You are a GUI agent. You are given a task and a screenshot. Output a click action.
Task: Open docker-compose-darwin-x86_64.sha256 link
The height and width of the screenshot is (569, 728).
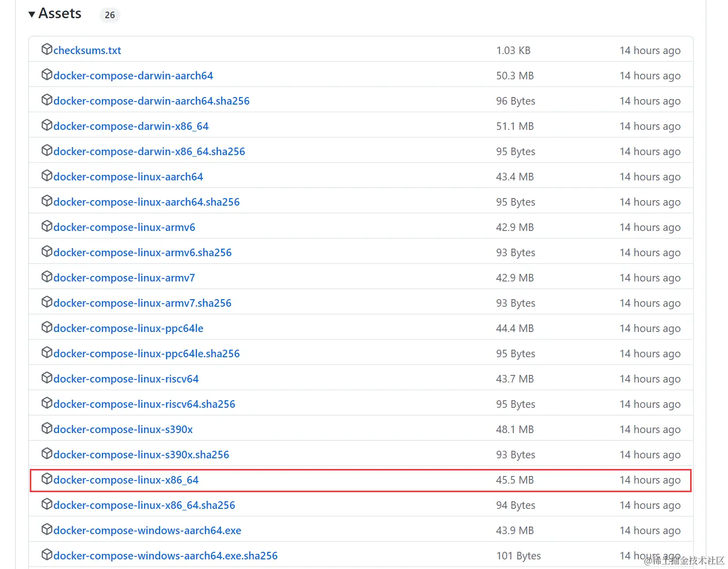(149, 152)
